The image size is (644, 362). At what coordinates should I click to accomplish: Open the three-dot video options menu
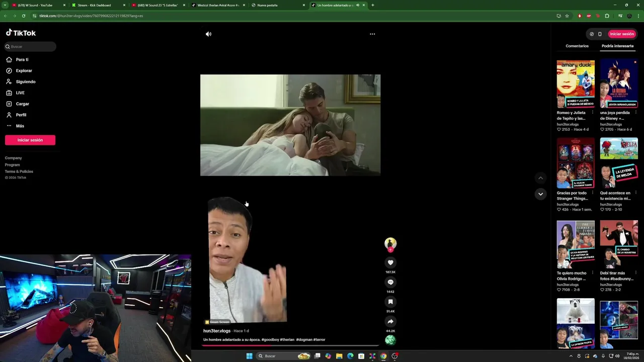coord(372,34)
